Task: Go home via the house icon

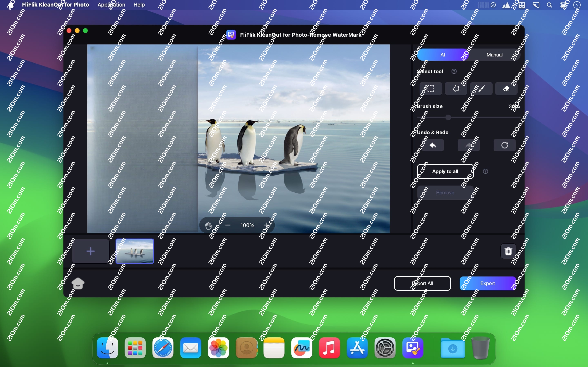Action: [78, 283]
